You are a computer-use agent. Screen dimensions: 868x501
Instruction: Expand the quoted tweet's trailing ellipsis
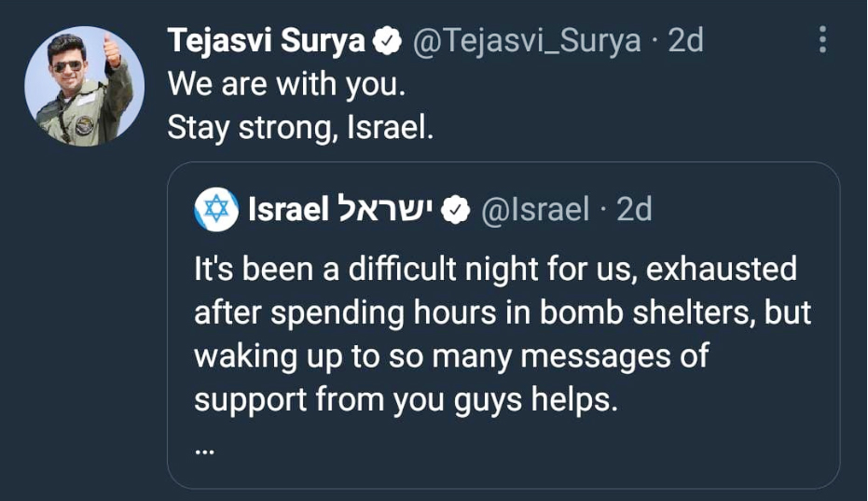205,449
